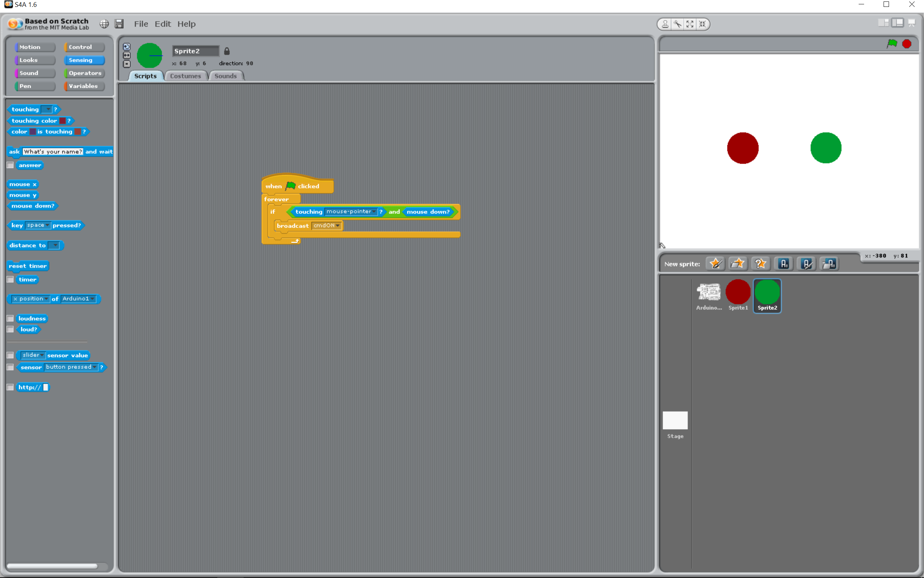Click the red stop button
Viewport: 924px width, 578px height.
[x=907, y=44]
